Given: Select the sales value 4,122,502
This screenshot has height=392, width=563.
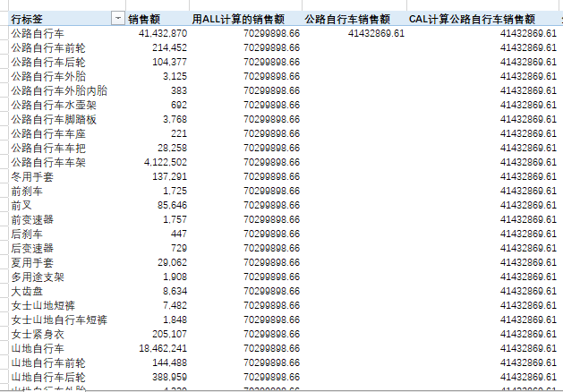Looking at the screenshot, I should coord(166,163).
